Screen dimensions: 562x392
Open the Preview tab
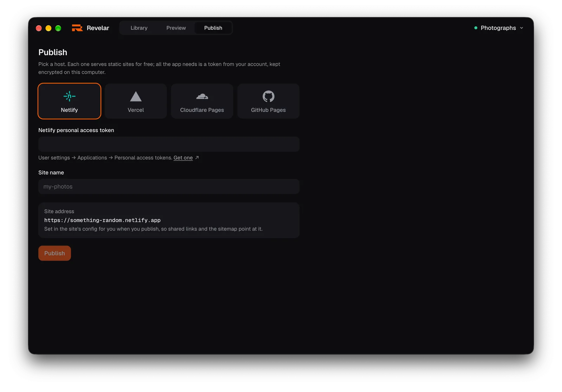click(x=176, y=28)
